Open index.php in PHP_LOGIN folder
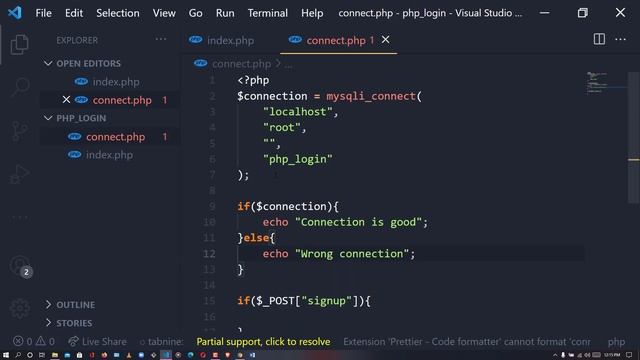Viewport: 640px width, 360px height. [109, 155]
